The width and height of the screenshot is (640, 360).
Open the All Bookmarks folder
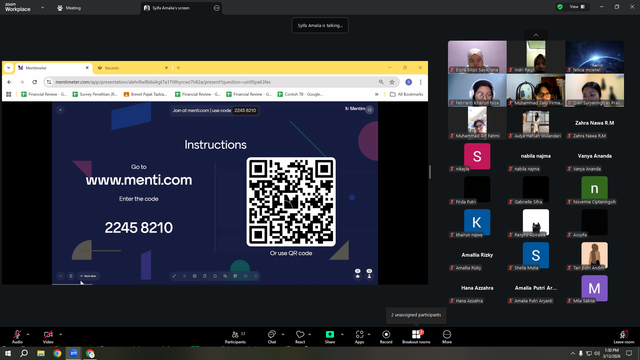407,94
